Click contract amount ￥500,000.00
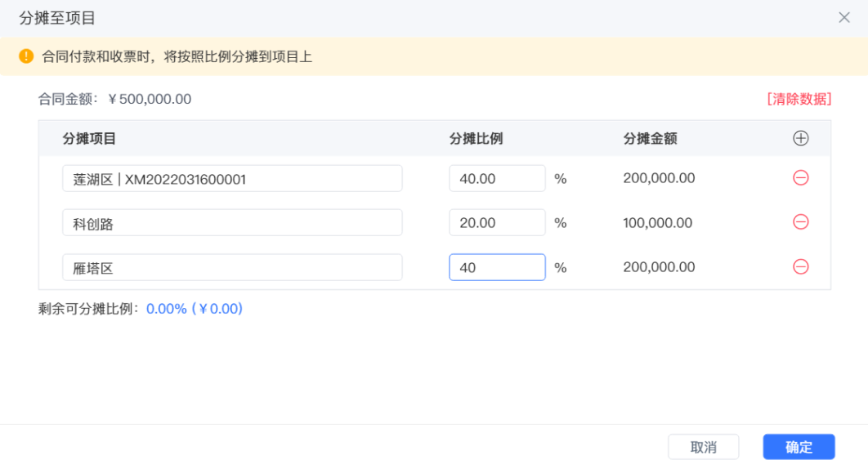Screen dimensions: 868x469 click(x=150, y=99)
